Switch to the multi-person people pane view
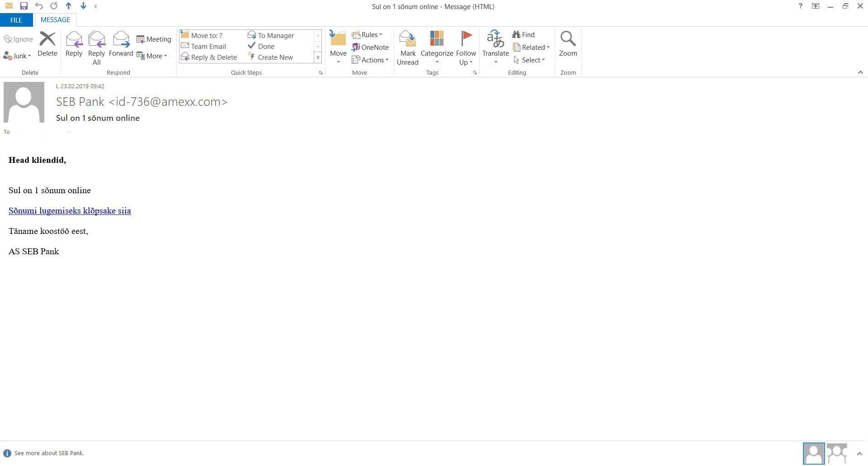 click(837, 453)
